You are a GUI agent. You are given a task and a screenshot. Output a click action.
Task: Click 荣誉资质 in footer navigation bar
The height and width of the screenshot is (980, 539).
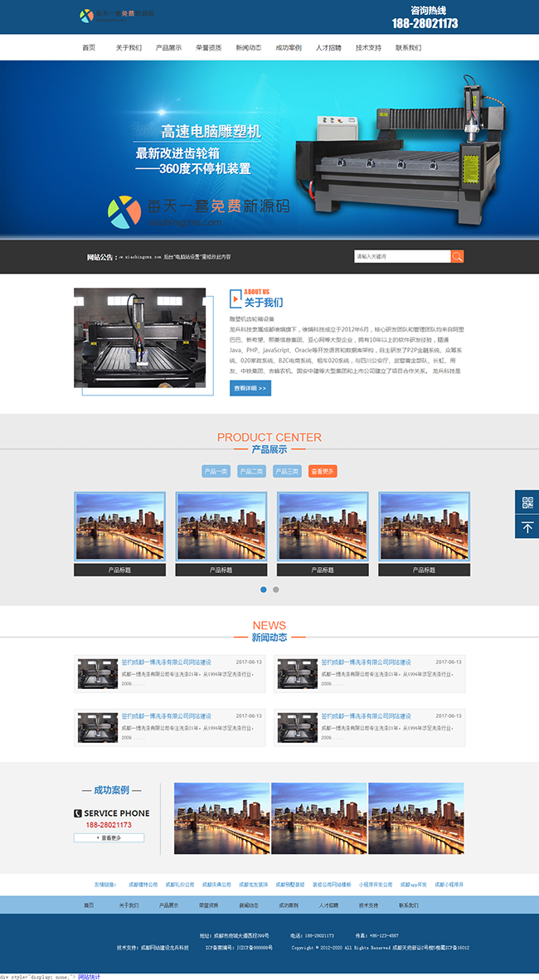click(x=209, y=905)
